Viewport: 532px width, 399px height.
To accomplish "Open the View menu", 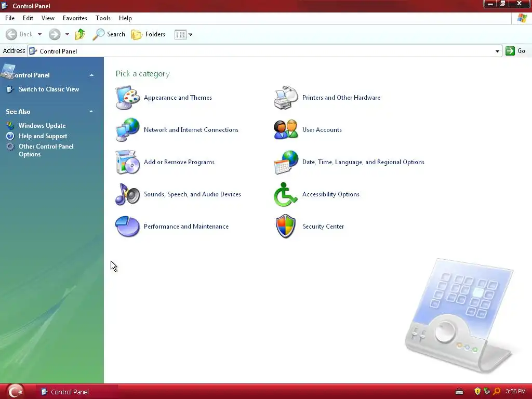I will click(x=48, y=18).
